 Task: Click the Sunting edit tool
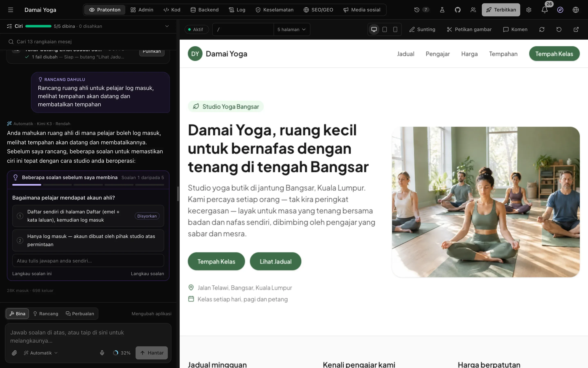coord(422,29)
